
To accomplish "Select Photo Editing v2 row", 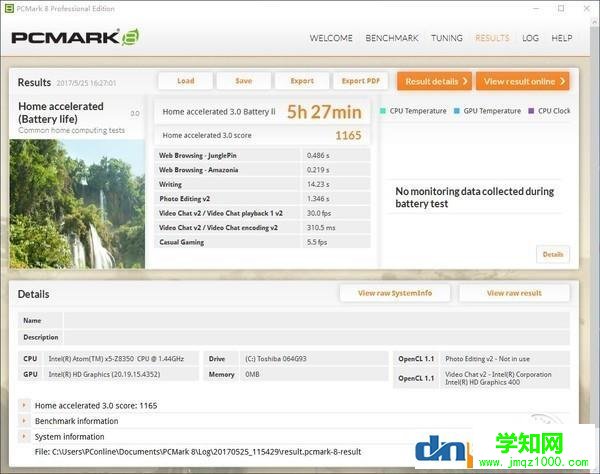I will point(262,199).
